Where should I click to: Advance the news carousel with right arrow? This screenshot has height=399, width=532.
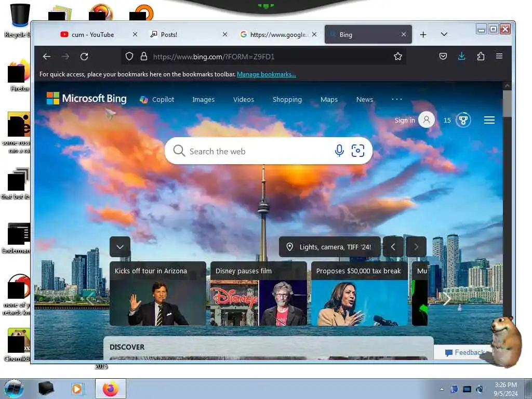coord(446,299)
